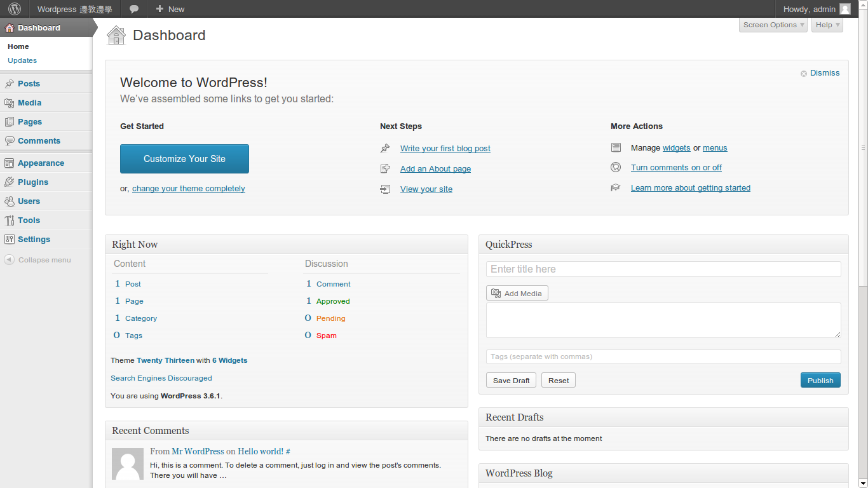Open the menus link in More Actions
Viewport: 868px width, 488px height.
pos(715,147)
